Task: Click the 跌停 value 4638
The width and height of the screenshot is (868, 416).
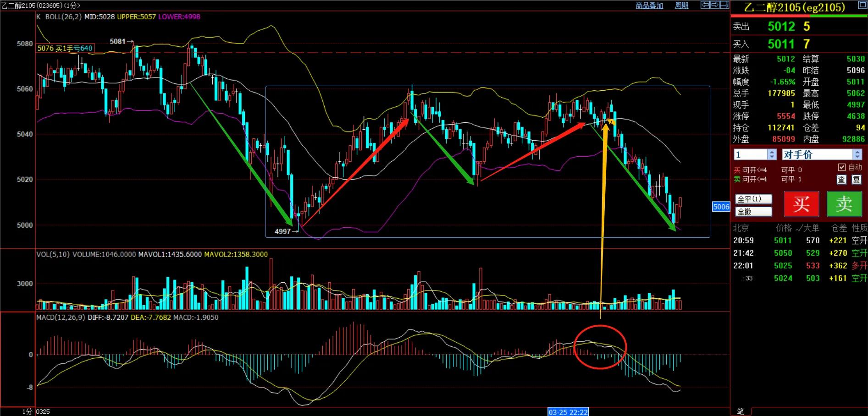Action: (x=856, y=116)
